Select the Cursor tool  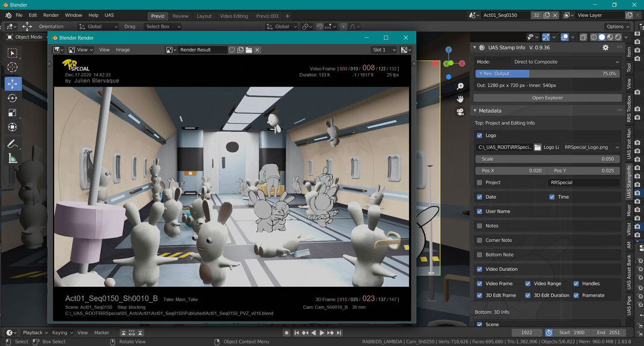13,67
